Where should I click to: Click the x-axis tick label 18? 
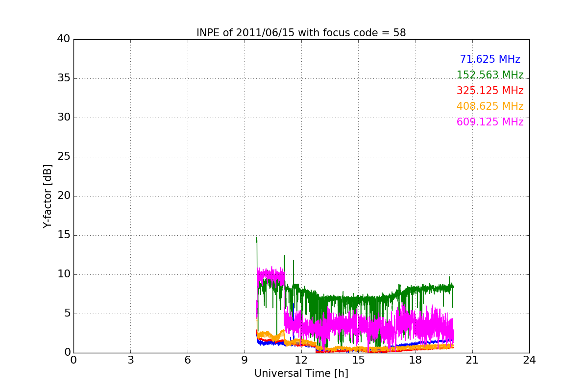[416, 360]
